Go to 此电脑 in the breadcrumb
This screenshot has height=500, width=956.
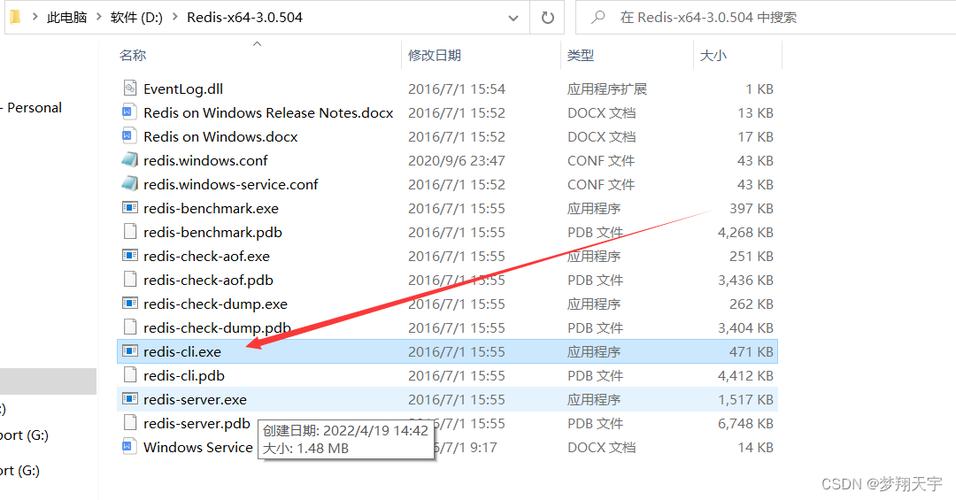(x=67, y=17)
